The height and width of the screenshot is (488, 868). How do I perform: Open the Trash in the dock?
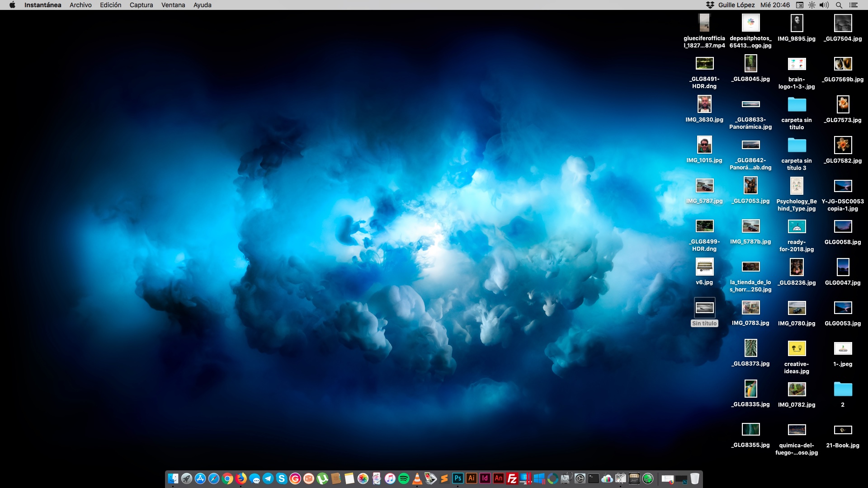[695, 479]
